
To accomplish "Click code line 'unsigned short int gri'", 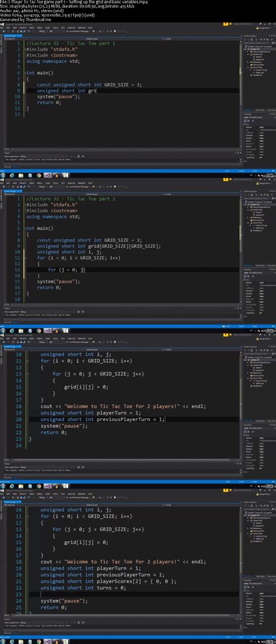I will (x=66, y=90).
